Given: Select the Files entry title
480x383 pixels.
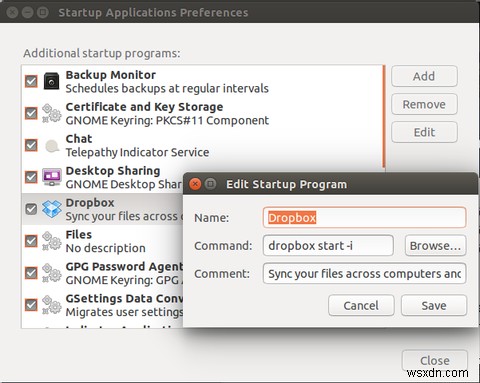Looking at the screenshot, I should pyautogui.click(x=79, y=235).
